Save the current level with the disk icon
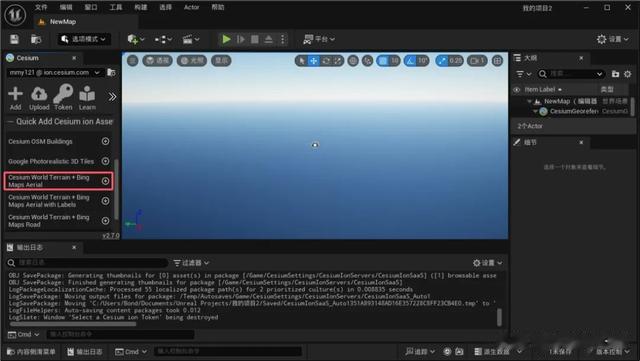Screen dimensions: 640x361 [x=14, y=39]
